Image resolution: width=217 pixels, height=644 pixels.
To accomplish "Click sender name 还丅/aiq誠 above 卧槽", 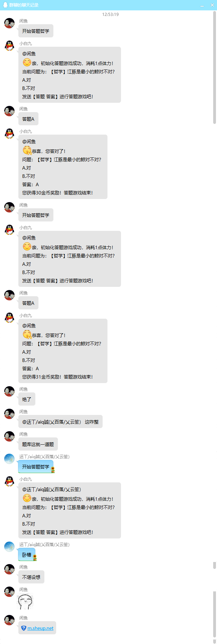I will (44, 545).
